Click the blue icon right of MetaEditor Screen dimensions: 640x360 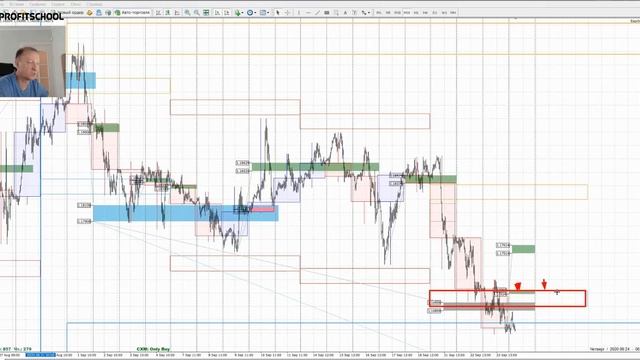point(99,13)
